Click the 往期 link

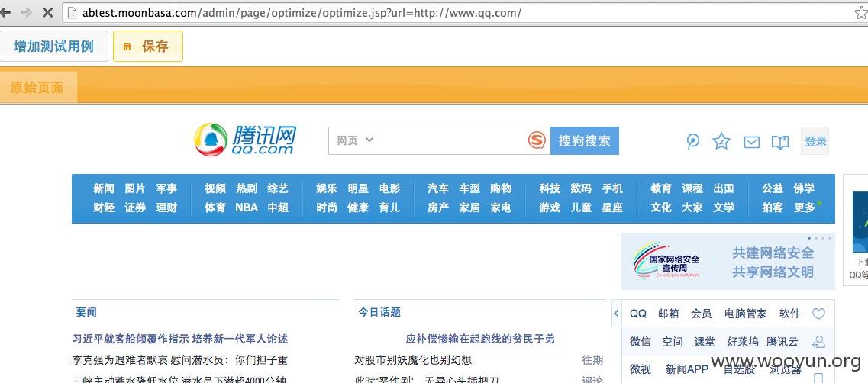pos(592,360)
